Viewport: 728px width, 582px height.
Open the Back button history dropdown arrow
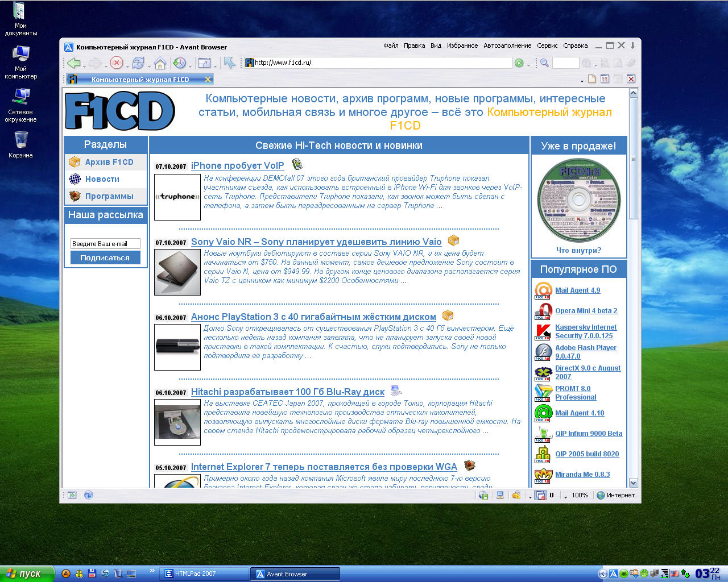click(84, 65)
